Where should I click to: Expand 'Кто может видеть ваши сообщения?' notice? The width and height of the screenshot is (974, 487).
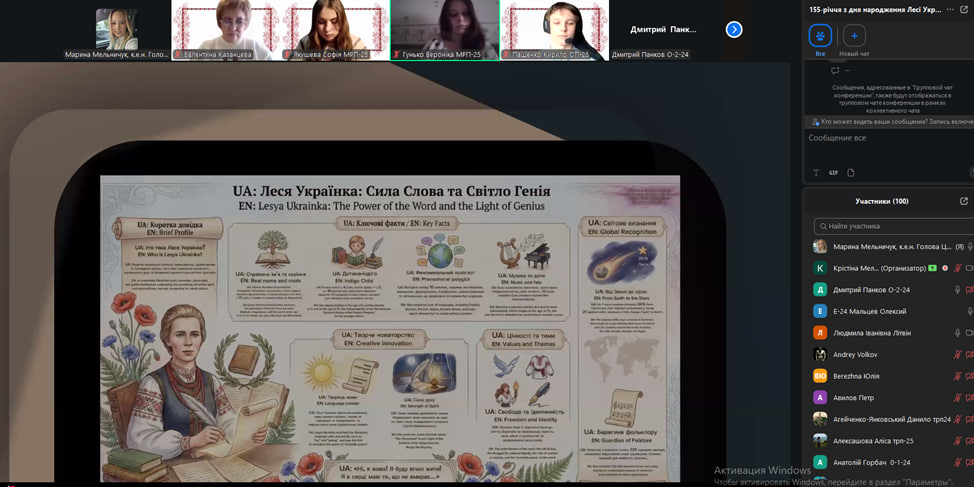(x=890, y=121)
